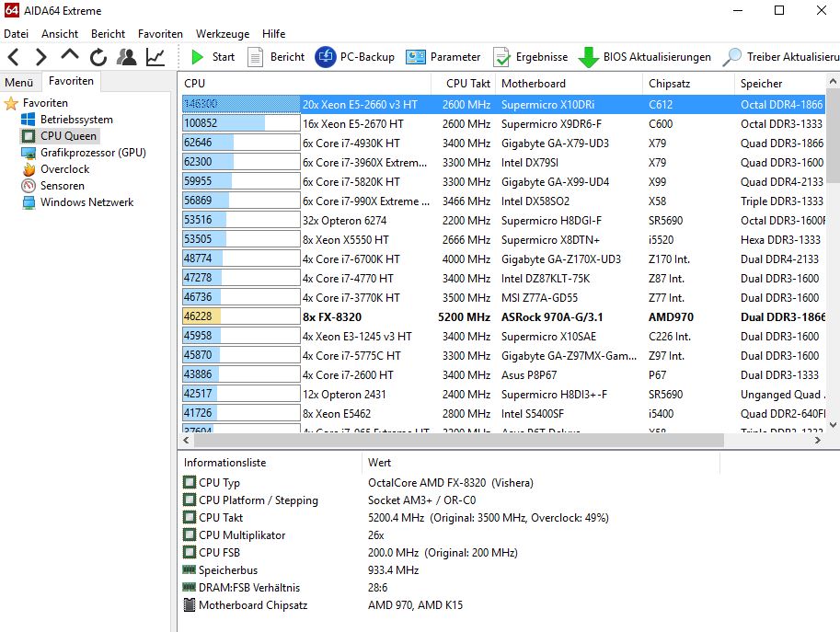840x632 pixels.
Task: Select the CPU Typ info row
Action: pos(358,483)
